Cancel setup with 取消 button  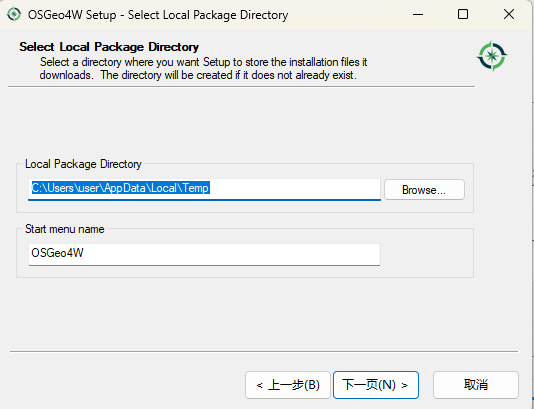click(476, 385)
